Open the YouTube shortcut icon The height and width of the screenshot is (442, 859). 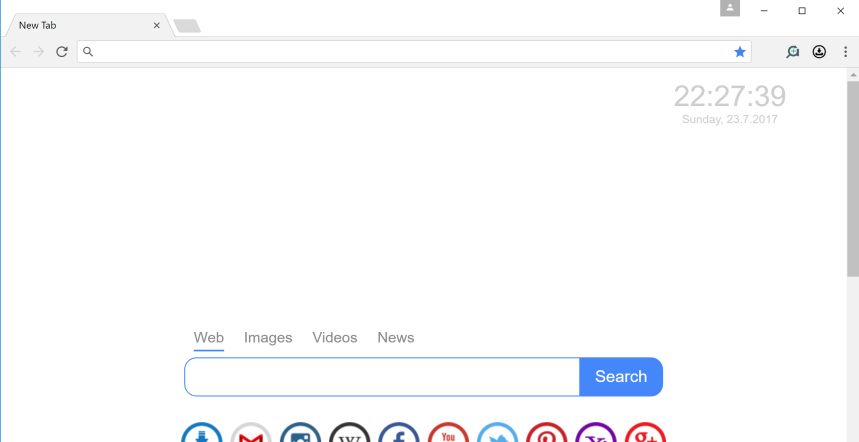coord(448,435)
